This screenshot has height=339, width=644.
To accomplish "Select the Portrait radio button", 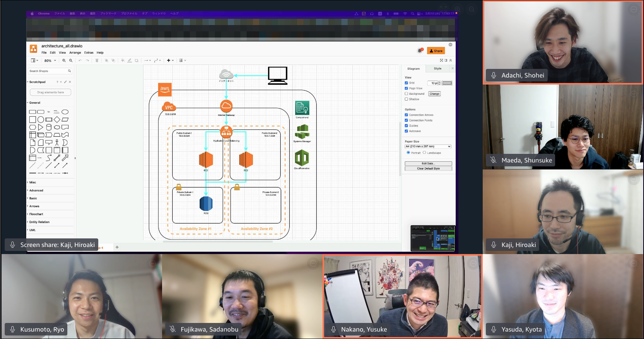I will pos(408,153).
